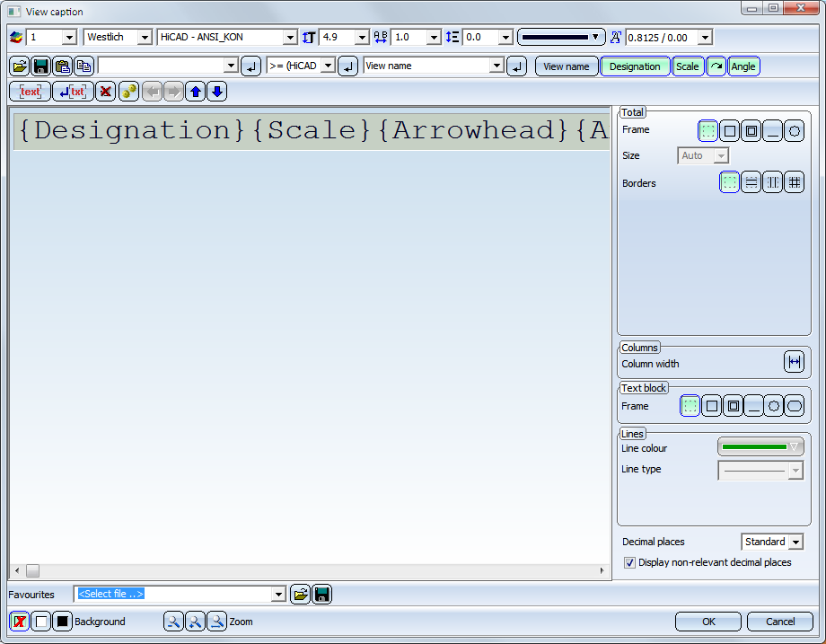826x644 pixels.
Task: Insert new text block icon
Action: click(30, 92)
